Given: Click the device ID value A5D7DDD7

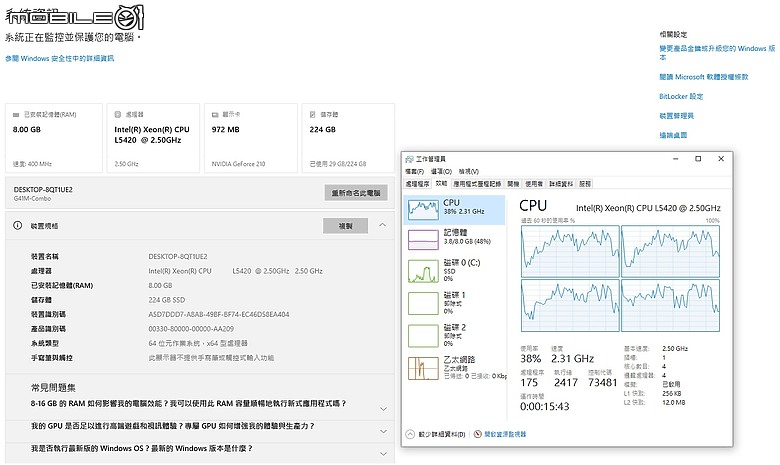Looking at the screenshot, I should pyautogui.click(x=218, y=314).
